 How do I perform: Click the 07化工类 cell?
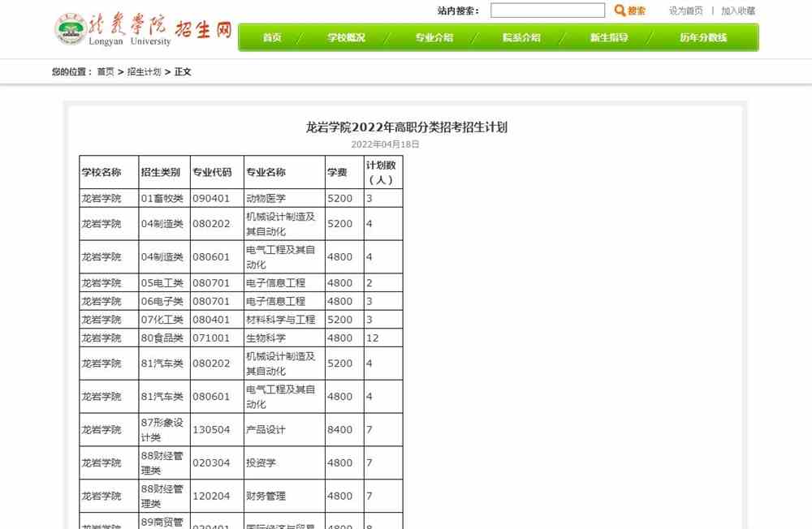pyautogui.click(x=162, y=320)
